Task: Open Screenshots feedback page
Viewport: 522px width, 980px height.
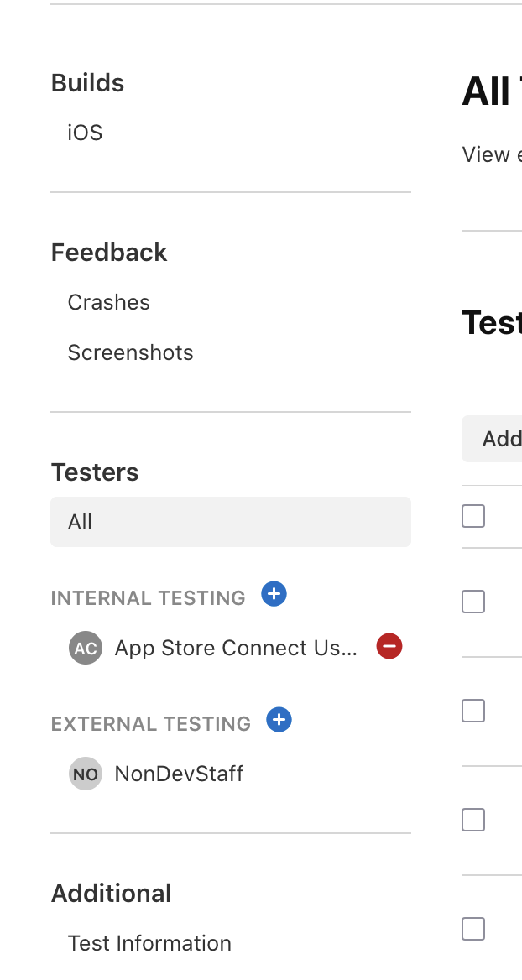Action: (130, 352)
